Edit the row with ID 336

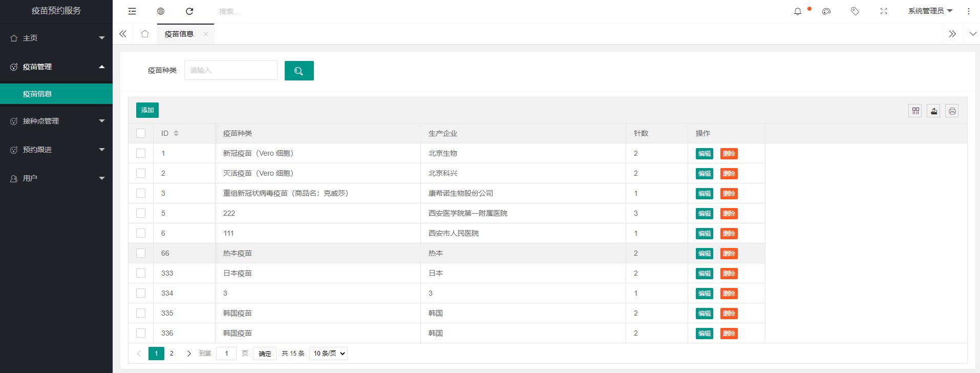(x=705, y=334)
